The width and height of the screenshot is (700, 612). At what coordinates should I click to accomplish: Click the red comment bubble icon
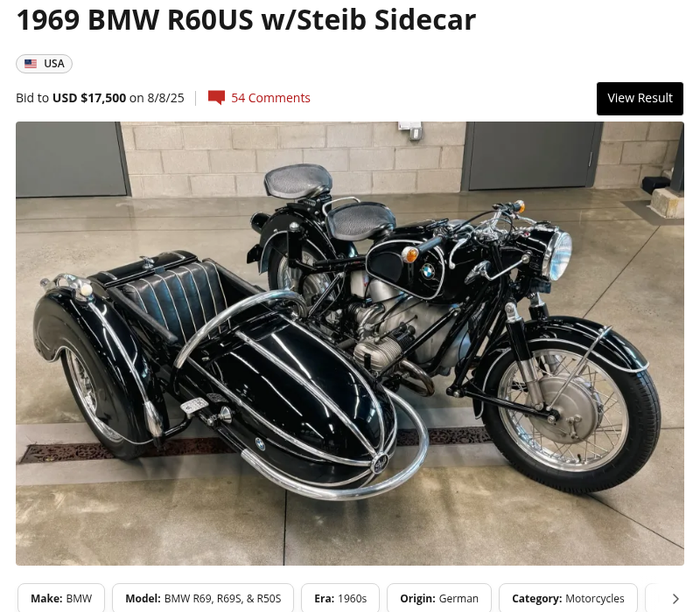[x=216, y=98]
